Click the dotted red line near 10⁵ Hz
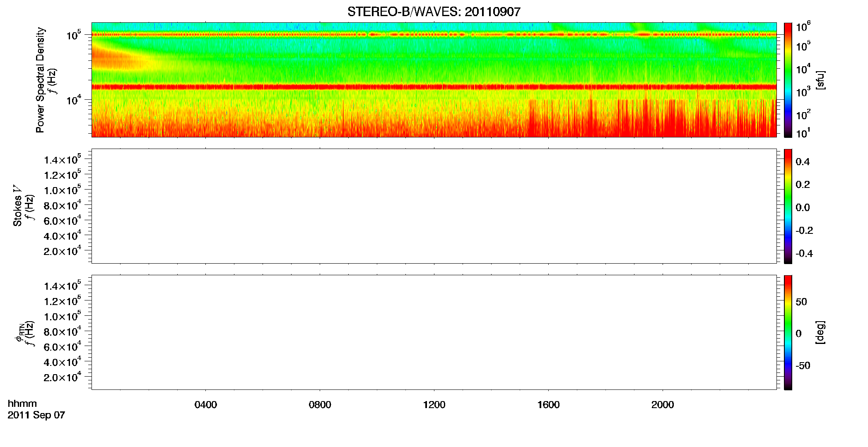Image resolution: width=868 pixels, height=447 pixels. tap(434, 35)
